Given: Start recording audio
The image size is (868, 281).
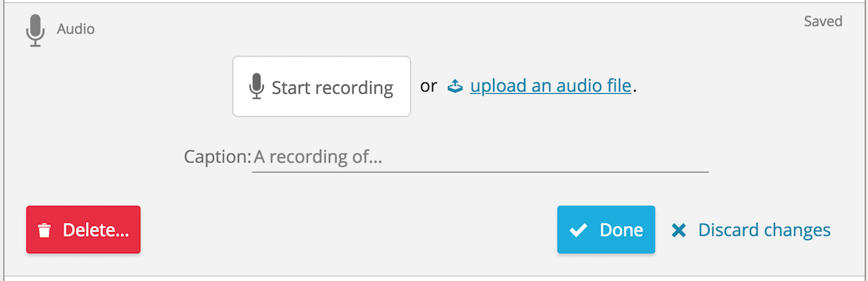Looking at the screenshot, I should click(322, 86).
